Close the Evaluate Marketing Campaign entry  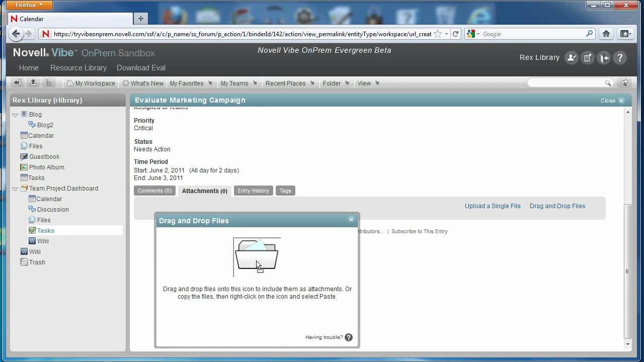(x=612, y=101)
